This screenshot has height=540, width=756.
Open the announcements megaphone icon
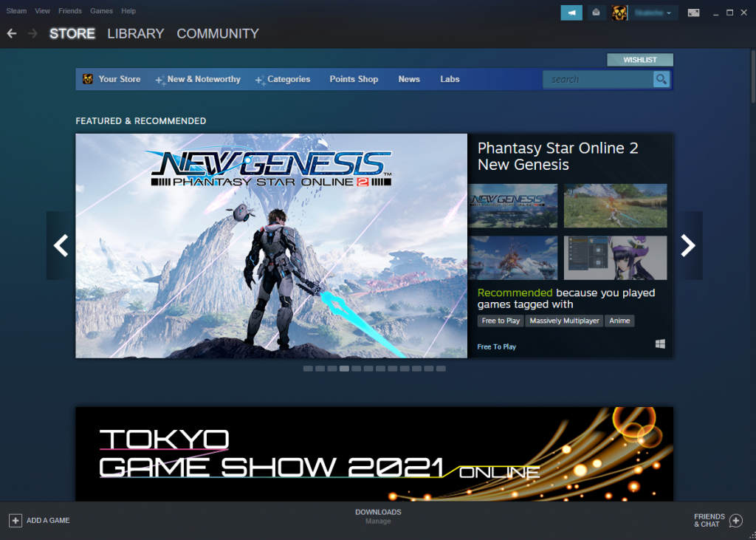pos(571,13)
